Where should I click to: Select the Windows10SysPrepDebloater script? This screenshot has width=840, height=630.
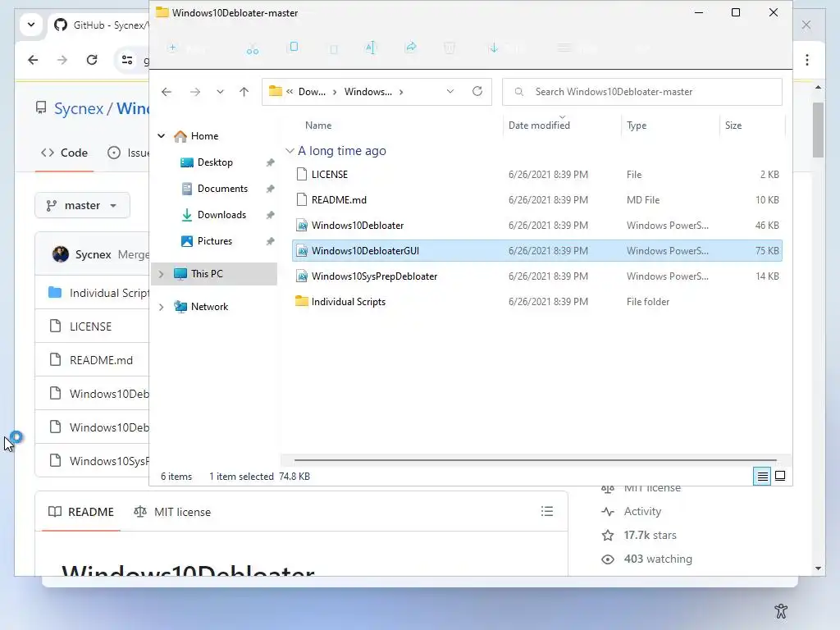536,276
